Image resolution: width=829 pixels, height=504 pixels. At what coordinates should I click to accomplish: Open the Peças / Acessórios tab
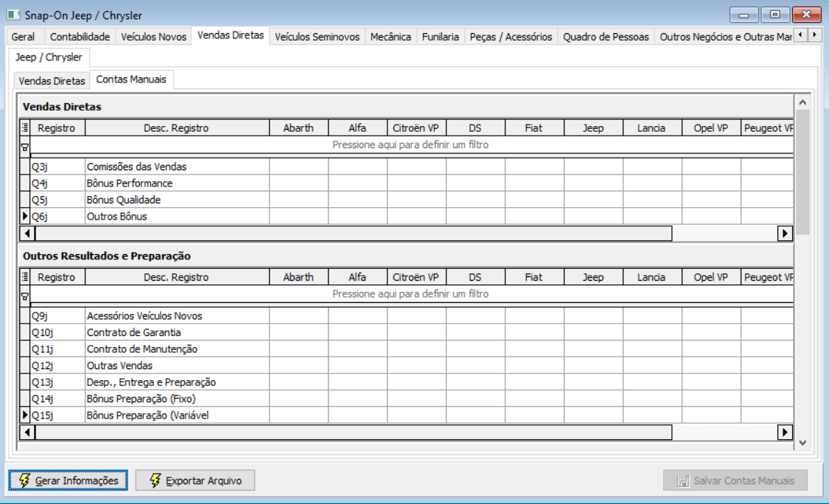tap(511, 37)
